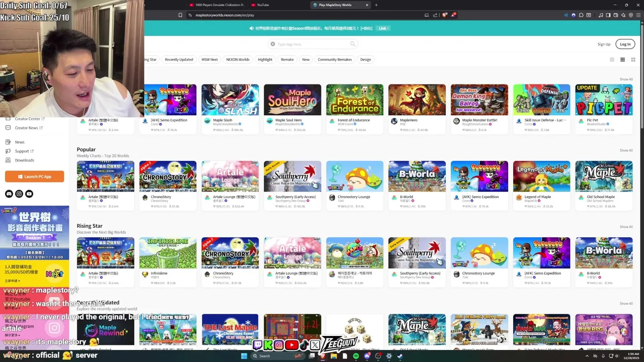This screenshot has height=362, width=644.
Task: Click the Link button in teal banner
Action: pyautogui.click(x=382, y=28)
